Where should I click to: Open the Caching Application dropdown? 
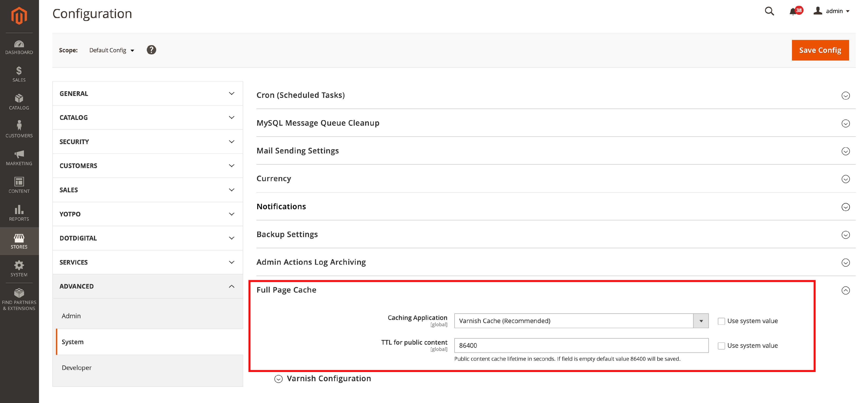(701, 321)
